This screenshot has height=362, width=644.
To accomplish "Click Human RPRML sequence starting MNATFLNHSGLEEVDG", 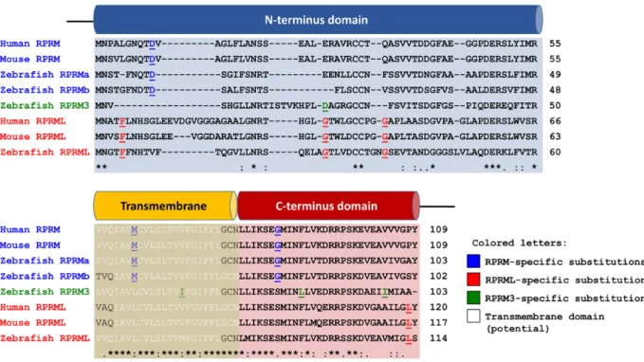I will pyautogui.click(x=316, y=121).
